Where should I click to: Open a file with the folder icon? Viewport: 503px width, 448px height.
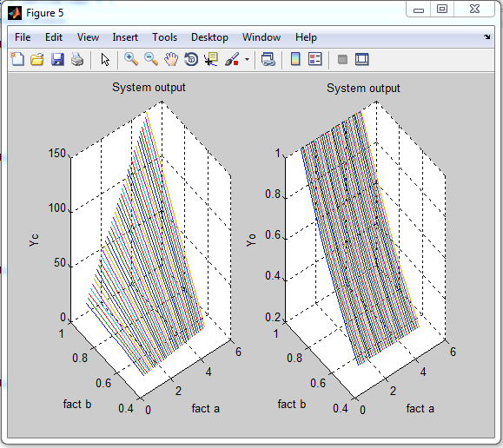pos(37,59)
